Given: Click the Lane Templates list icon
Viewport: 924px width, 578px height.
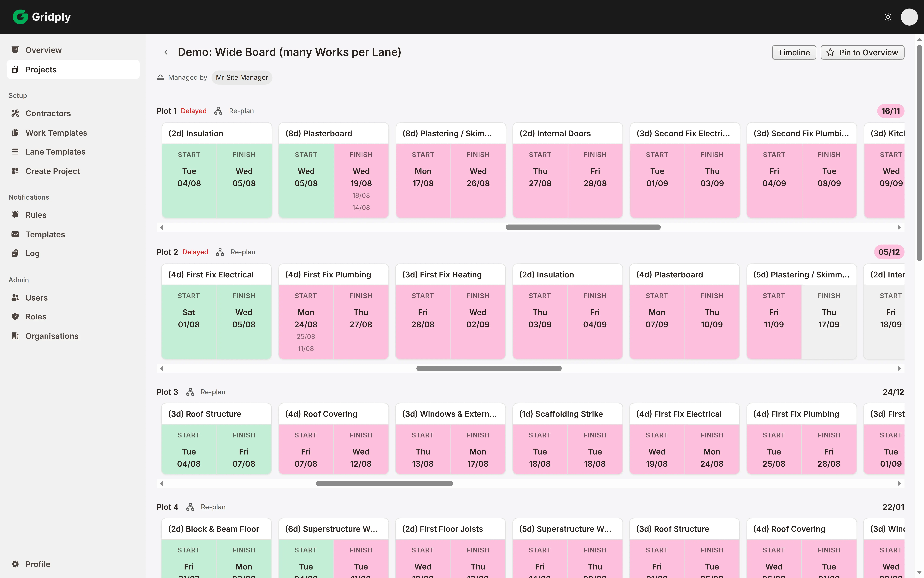Looking at the screenshot, I should [x=15, y=152].
